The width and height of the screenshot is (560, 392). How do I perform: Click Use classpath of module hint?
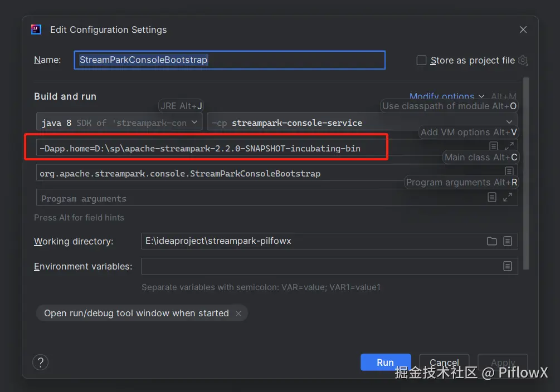click(x=449, y=106)
